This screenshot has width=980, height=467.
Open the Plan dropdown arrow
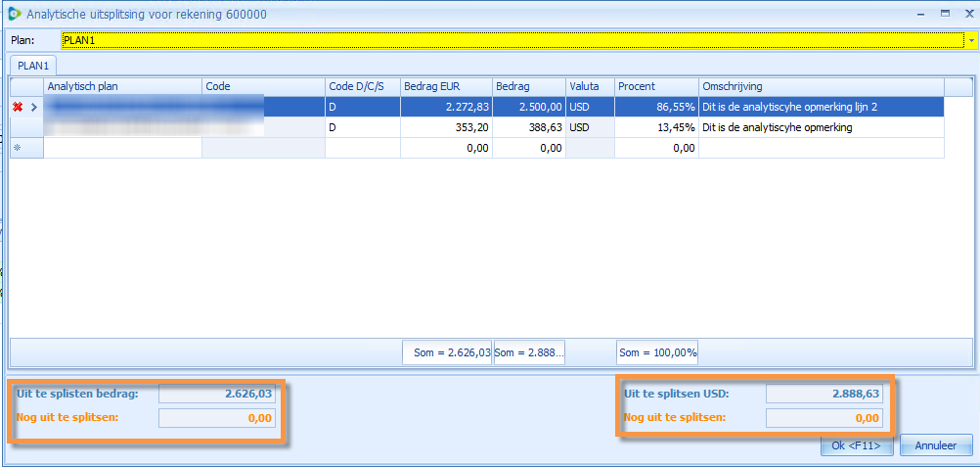[x=971, y=40]
